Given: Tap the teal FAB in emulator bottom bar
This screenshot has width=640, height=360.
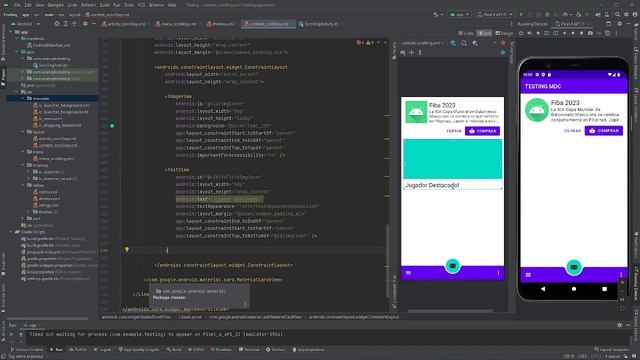Looking at the screenshot, I should pos(574,267).
